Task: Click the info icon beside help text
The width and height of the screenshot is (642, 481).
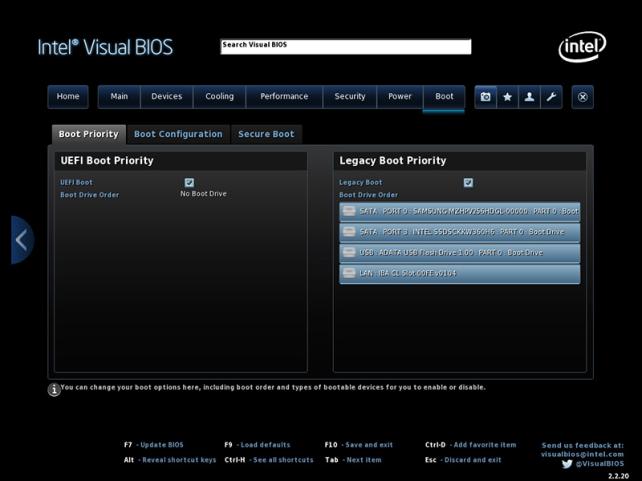Action: (x=54, y=389)
